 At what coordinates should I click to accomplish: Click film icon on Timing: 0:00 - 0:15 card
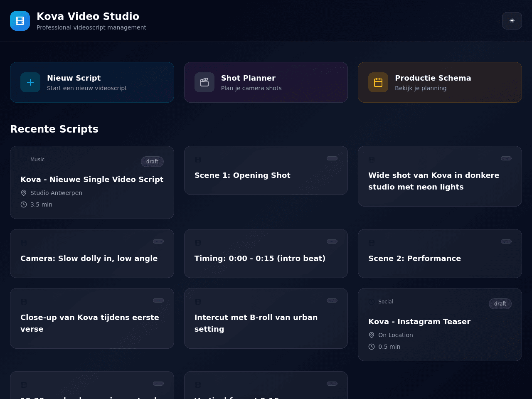[x=198, y=243]
